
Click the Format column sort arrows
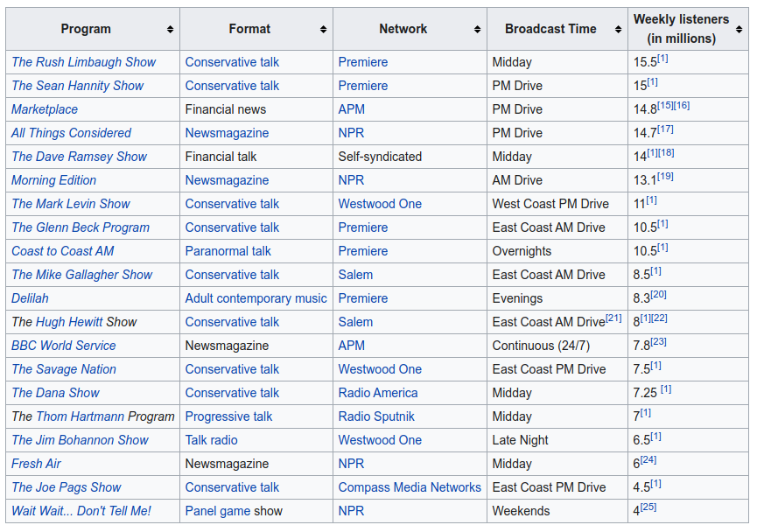pos(323,30)
